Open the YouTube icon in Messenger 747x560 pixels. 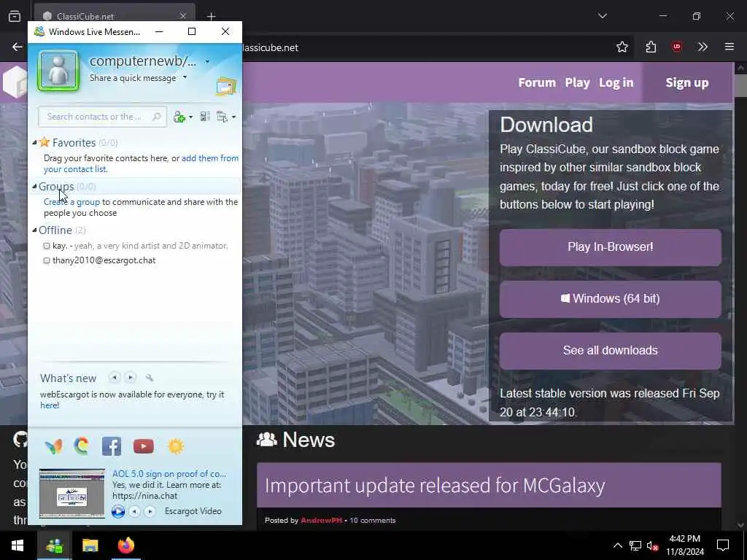pos(144,446)
